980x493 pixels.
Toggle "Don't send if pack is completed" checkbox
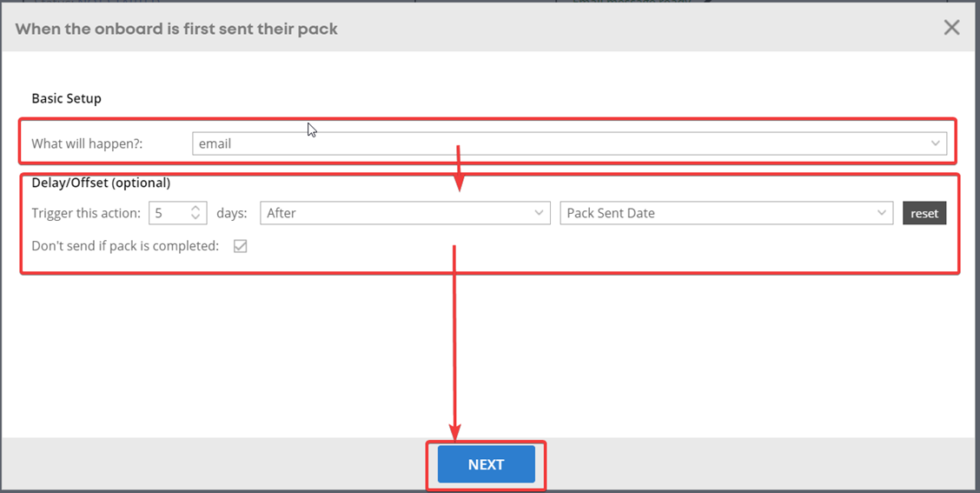(240, 247)
